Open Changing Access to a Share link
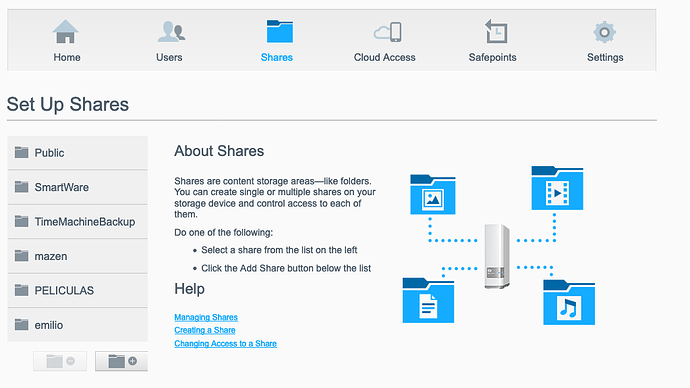The width and height of the screenshot is (690, 388). click(x=225, y=344)
